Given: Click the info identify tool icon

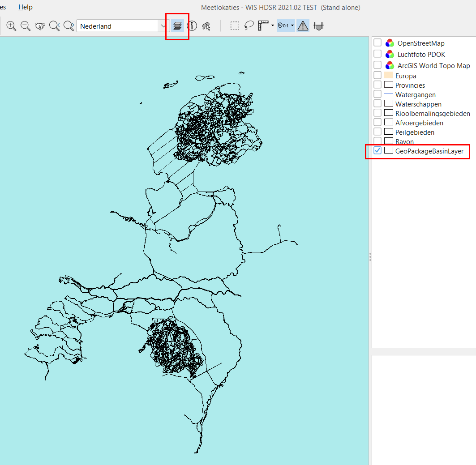Looking at the screenshot, I should [192, 26].
